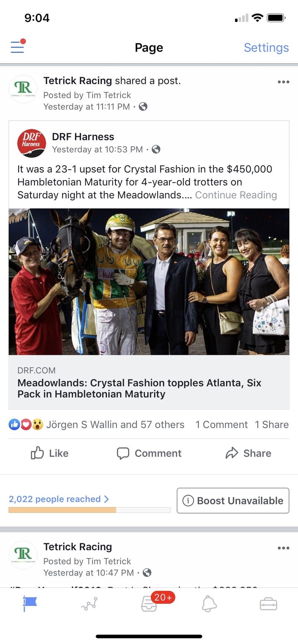Open the DRF Harness page name
The height and width of the screenshot is (644, 298).
pos(83,137)
